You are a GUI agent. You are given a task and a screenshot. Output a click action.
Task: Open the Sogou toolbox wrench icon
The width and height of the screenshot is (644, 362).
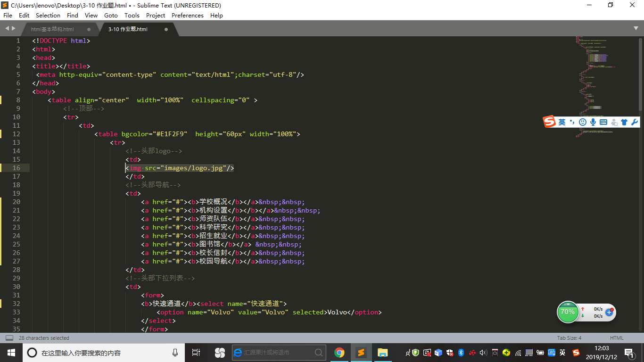coord(635,122)
